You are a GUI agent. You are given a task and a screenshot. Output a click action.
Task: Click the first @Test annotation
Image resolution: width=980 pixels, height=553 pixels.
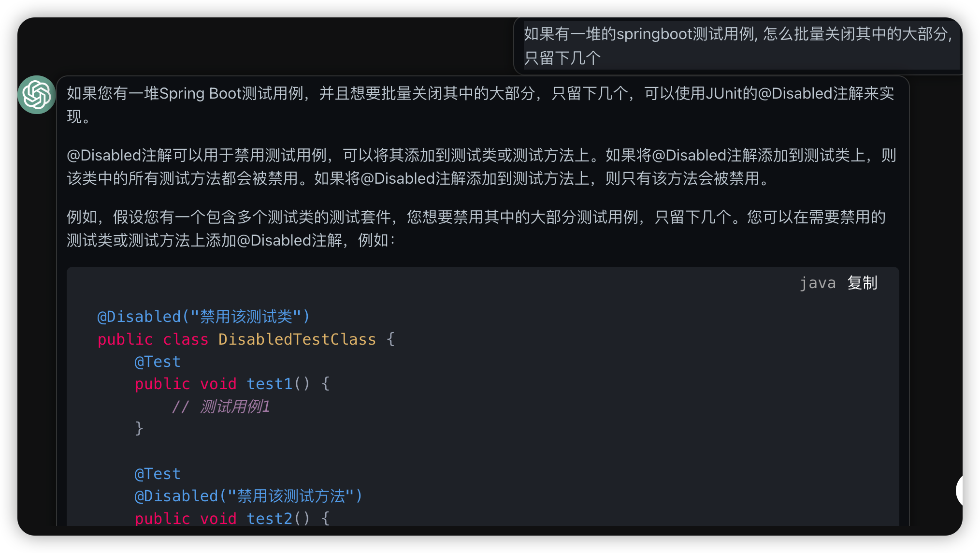click(158, 362)
